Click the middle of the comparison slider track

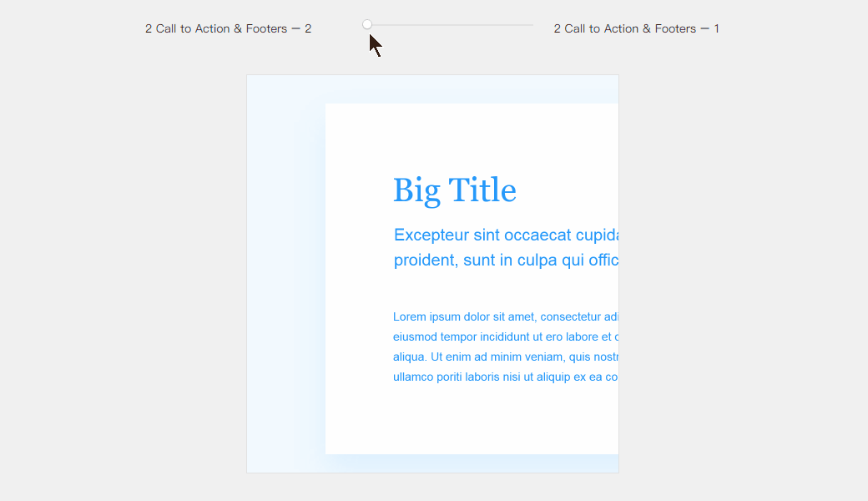point(450,25)
